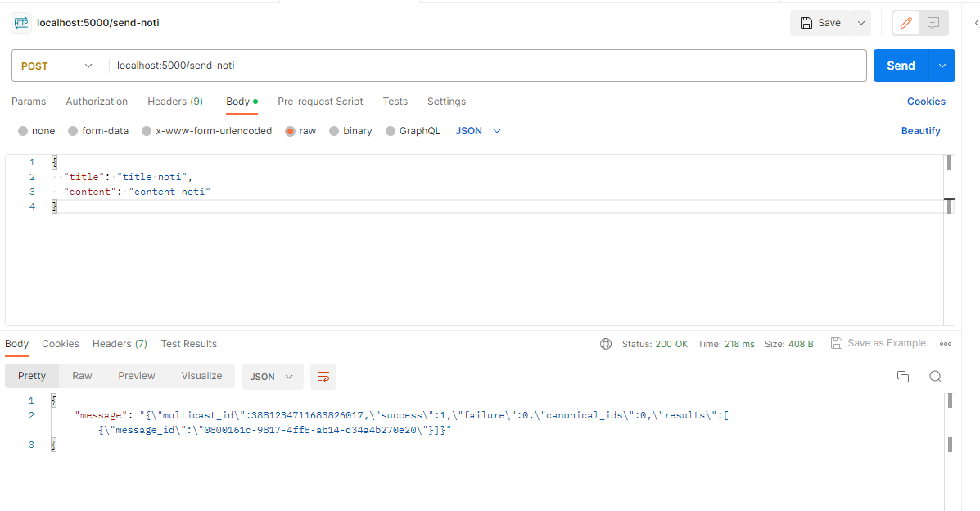
Task: Open the Test Results response tab
Action: tap(188, 344)
